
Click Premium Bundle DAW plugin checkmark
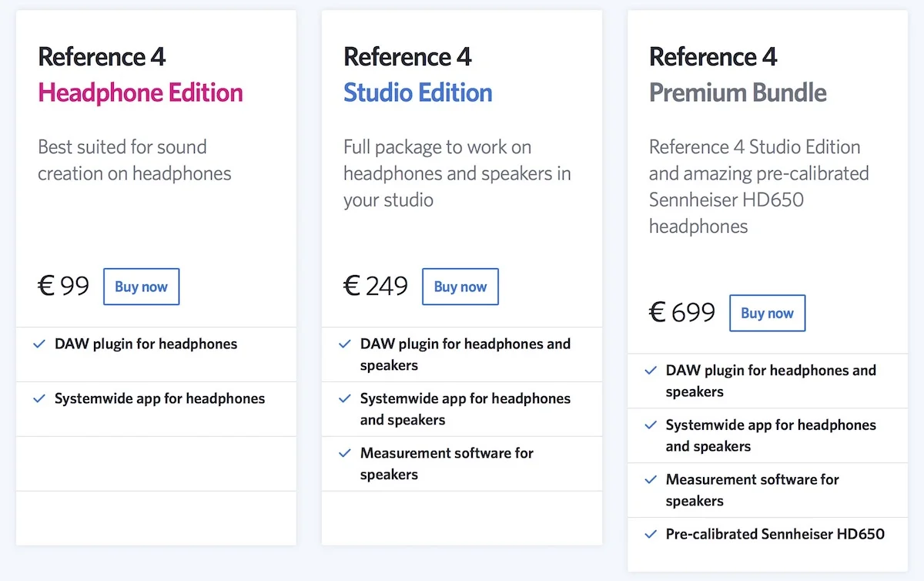pos(651,371)
